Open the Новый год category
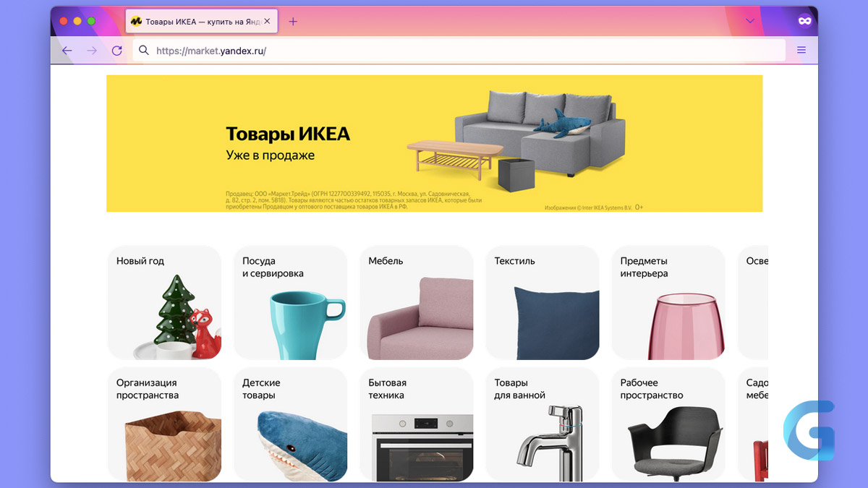The height and width of the screenshot is (488, 868). 164,303
